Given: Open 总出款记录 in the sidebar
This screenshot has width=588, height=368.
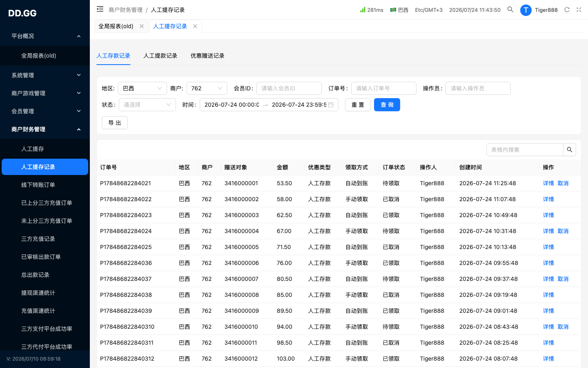Looking at the screenshot, I should (45, 275).
